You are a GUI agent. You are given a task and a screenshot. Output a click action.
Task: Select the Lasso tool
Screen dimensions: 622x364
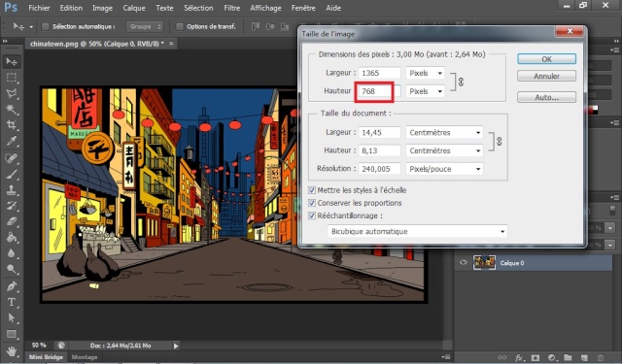[x=12, y=93]
